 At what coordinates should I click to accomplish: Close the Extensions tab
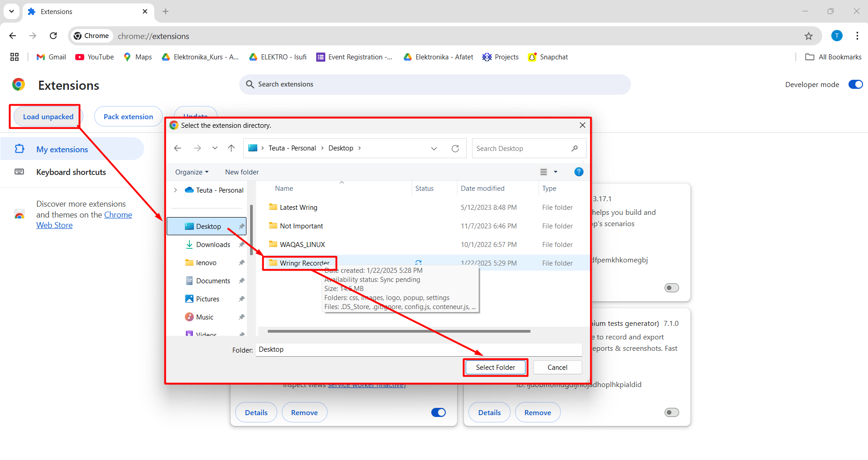pos(145,11)
